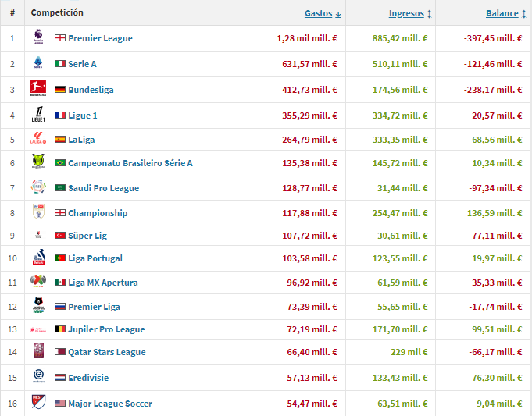This screenshot has width=532, height=416.
Task: Open the Major League Soccer link
Action: click(110, 404)
